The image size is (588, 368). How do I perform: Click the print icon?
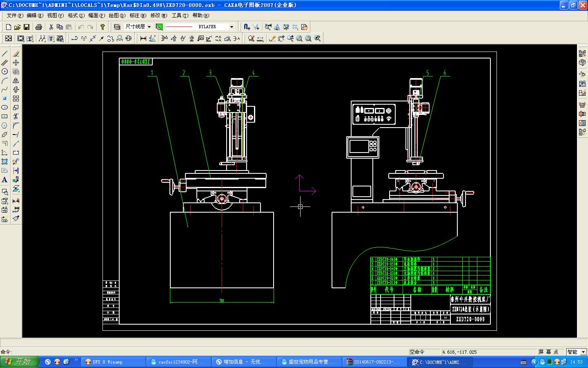[x=39, y=27]
